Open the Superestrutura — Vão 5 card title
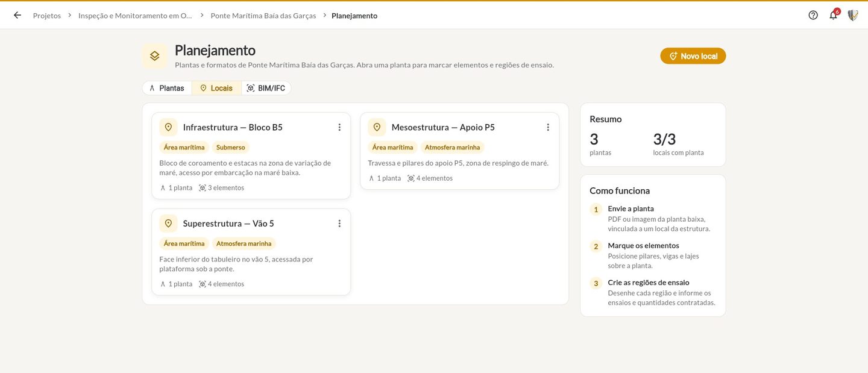The image size is (868, 373). tap(228, 224)
